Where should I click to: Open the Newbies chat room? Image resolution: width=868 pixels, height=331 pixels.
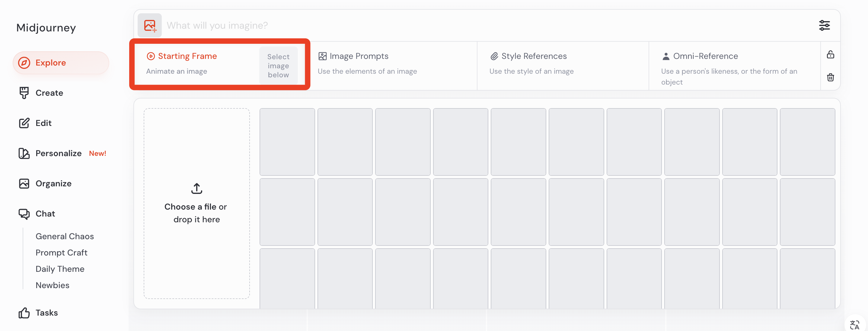click(52, 285)
